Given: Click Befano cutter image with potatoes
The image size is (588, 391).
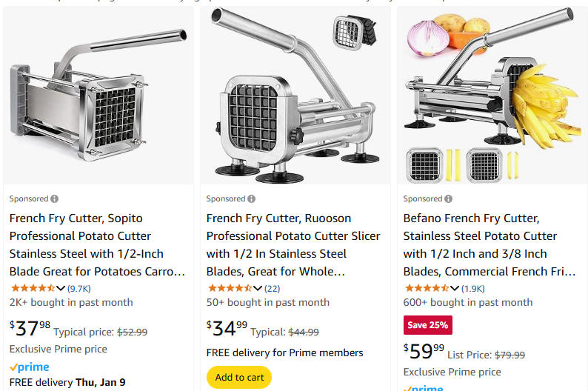Looking at the screenshot, I should (492, 95).
